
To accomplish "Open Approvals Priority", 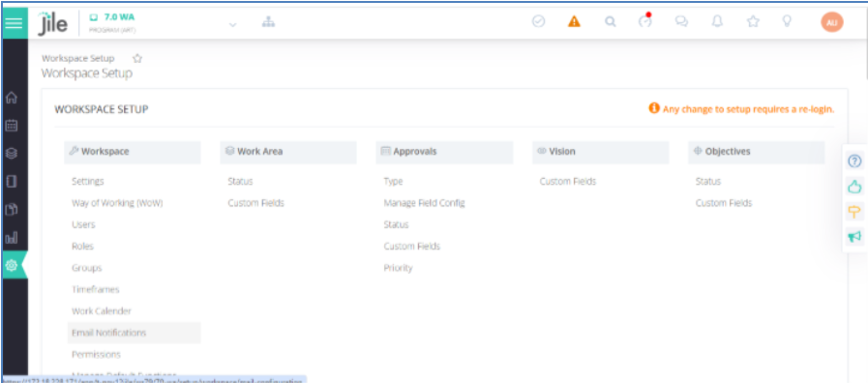I will pos(398,268).
